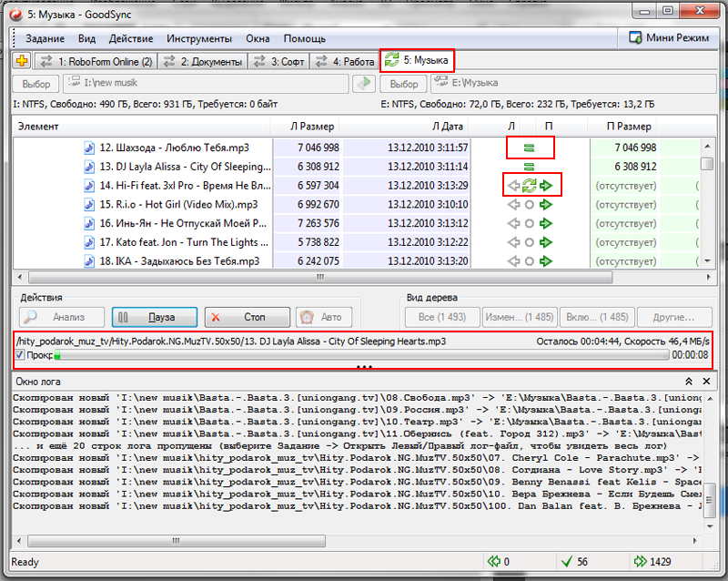
Task: Open the Инструменты menu
Action: [x=199, y=38]
